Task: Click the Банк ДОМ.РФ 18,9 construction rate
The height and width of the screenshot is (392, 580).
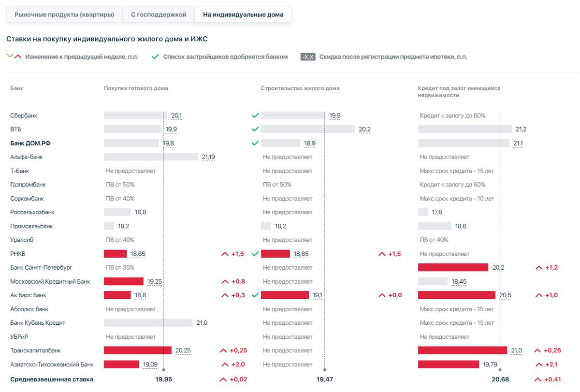Action: [x=310, y=143]
